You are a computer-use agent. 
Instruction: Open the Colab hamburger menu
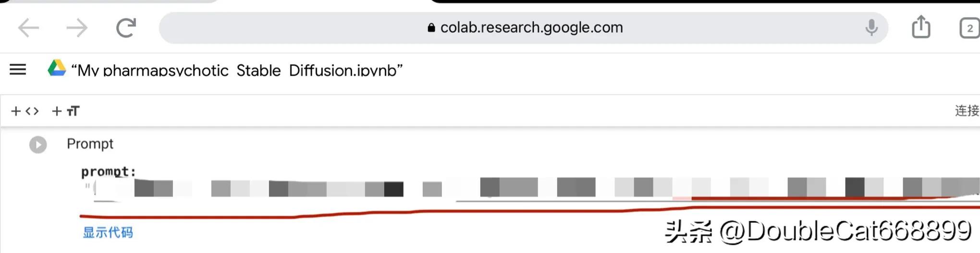tap(18, 70)
